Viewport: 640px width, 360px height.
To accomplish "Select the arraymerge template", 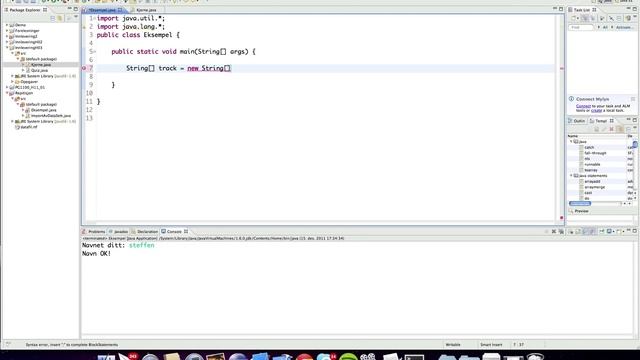I will coord(594,187).
